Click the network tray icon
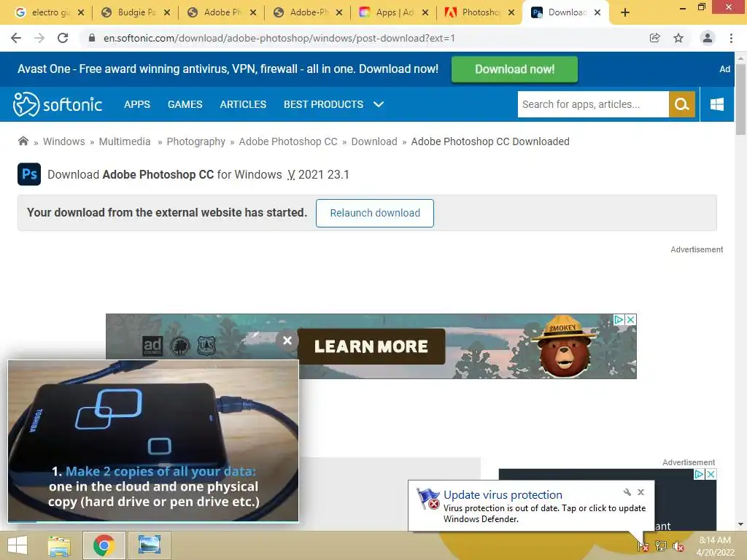Viewport: 747px width, 560px height. [x=661, y=545]
